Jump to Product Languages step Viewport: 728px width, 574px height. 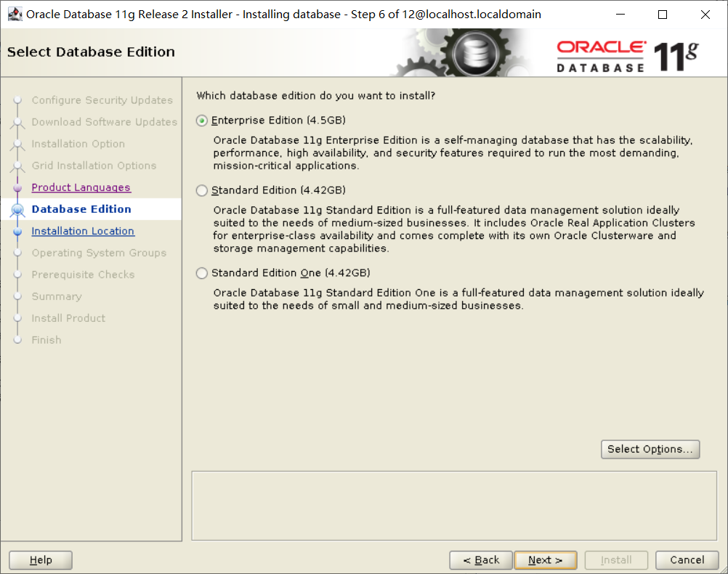tap(81, 187)
